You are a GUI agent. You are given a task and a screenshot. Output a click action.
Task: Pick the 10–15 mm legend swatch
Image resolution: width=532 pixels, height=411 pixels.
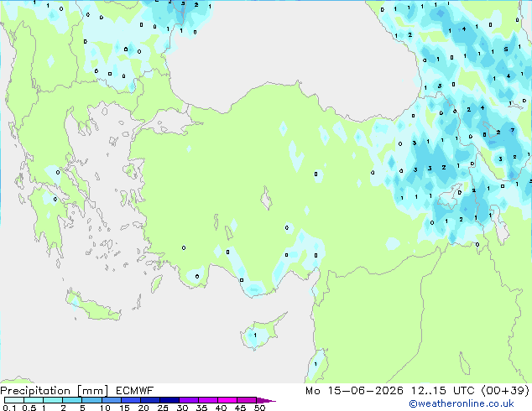pyautogui.click(x=111, y=400)
